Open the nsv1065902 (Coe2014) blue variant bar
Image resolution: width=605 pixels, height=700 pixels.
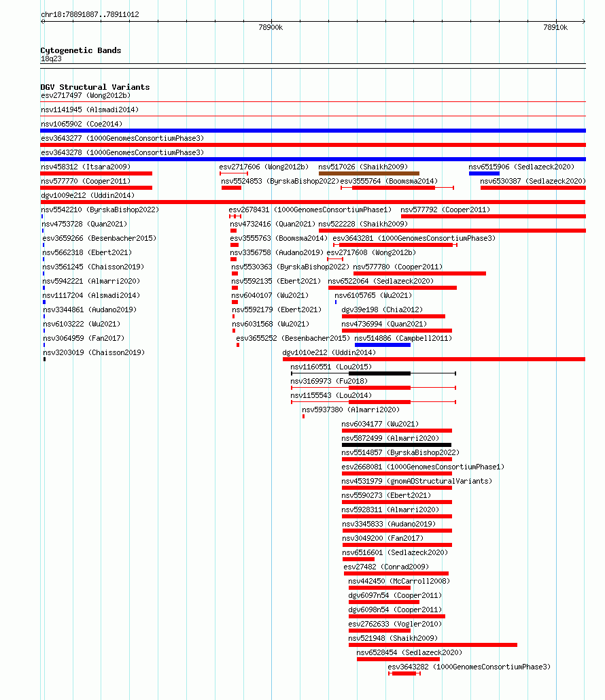coord(313,131)
